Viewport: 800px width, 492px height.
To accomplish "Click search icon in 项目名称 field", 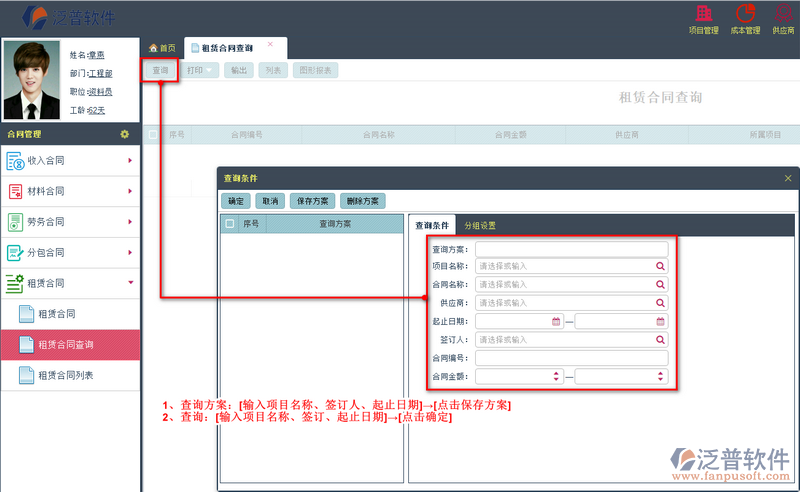I will point(660,266).
